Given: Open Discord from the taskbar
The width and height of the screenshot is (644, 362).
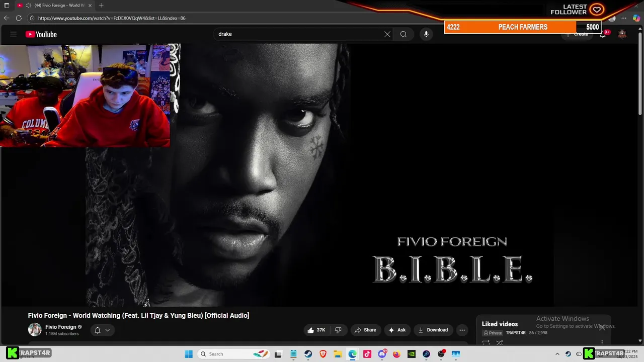Looking at the screenshot, I should pyautogui.click(x=382, y=354).
